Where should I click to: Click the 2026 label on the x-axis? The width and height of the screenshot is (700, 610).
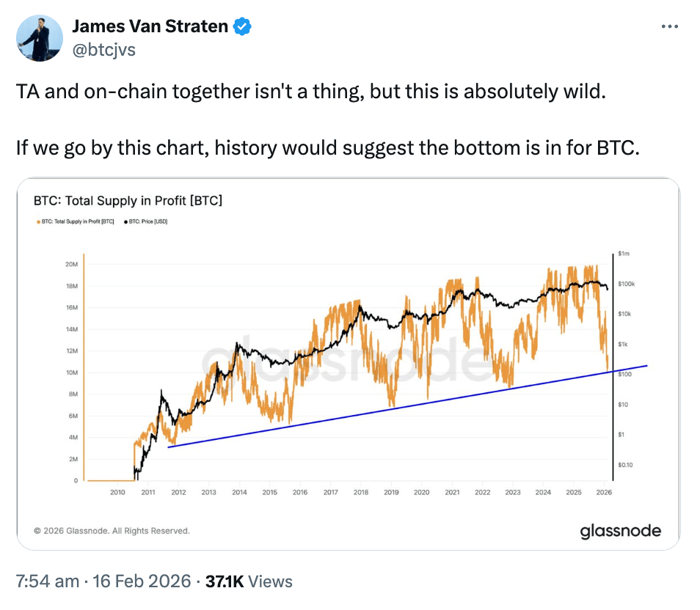pos(604,493)
